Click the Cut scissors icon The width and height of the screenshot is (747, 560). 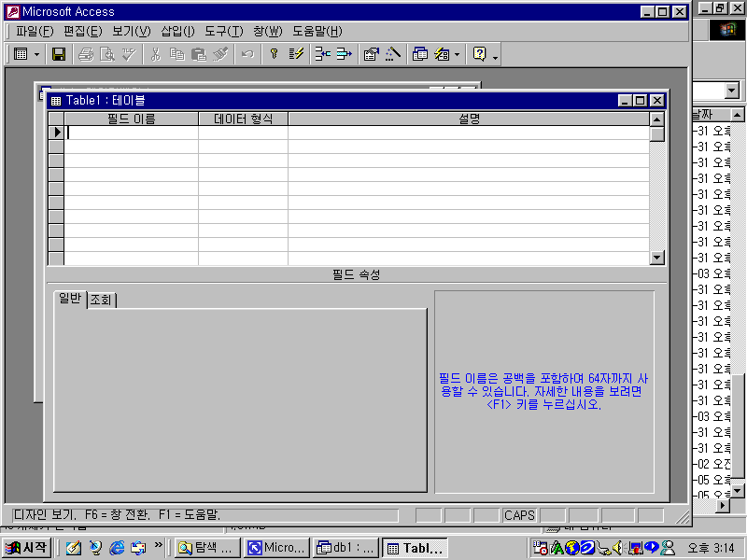pos(155,54)
